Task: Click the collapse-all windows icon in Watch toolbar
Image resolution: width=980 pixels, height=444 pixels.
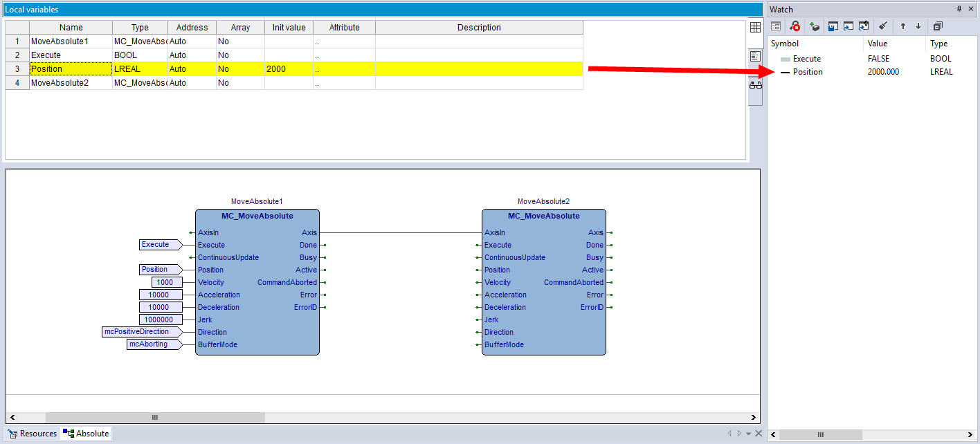Action: coord(938,26)
